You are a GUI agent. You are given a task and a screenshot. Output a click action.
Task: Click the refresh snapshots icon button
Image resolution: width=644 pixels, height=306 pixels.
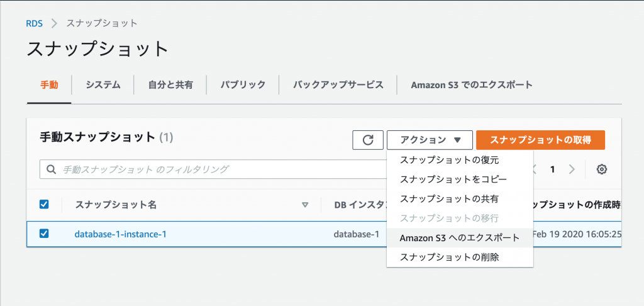tap(368, 140)
